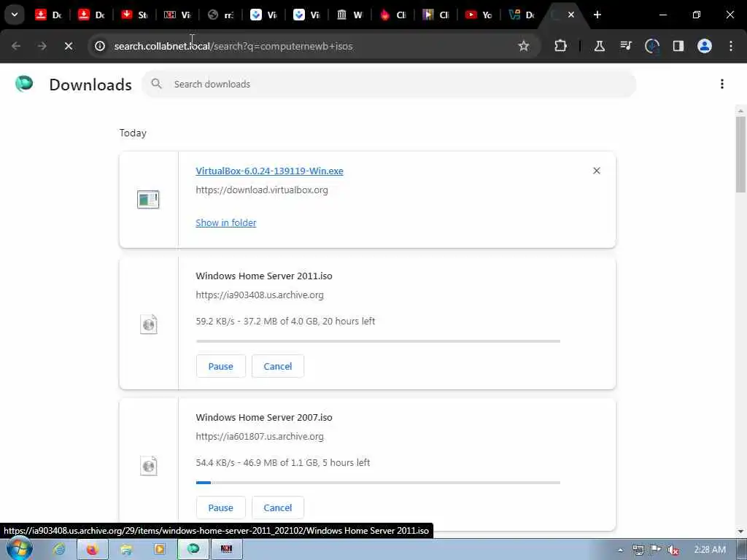Click Windows Home Server 2007 progress bar
This screenshot has height=560, width=747.
[378, 483]
